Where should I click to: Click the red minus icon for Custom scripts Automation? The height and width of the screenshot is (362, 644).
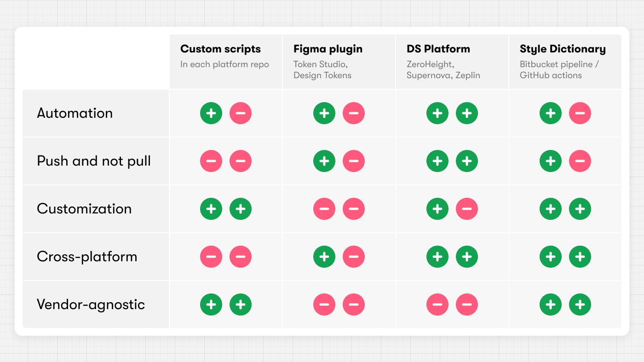coord(241,113)
